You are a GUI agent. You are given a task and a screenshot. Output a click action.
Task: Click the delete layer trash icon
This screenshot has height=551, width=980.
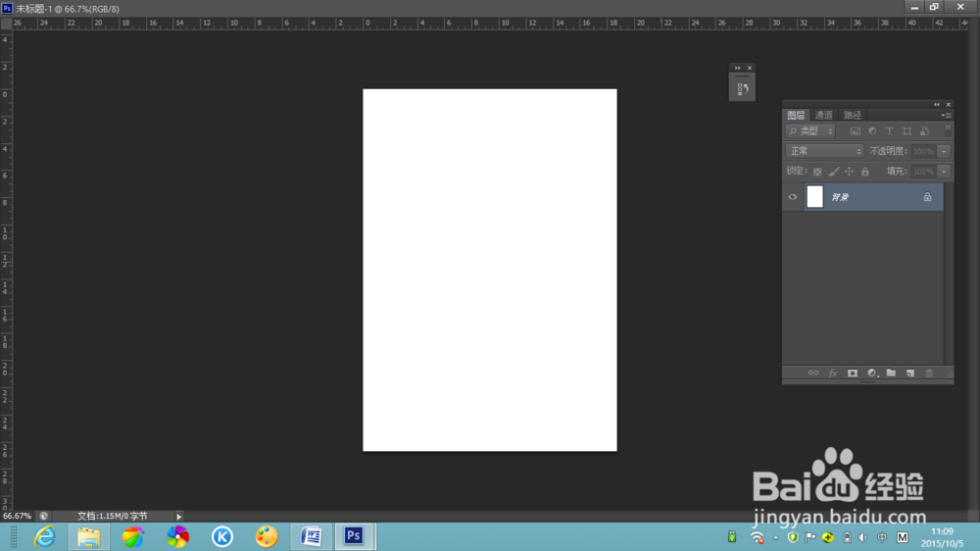point(929,374)
